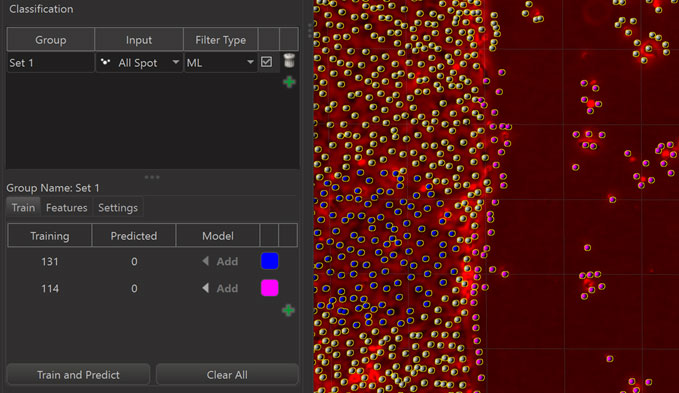Click the three-dot splitter handle below the group list
Screen dimensions: 679x393
coord(152,177)
